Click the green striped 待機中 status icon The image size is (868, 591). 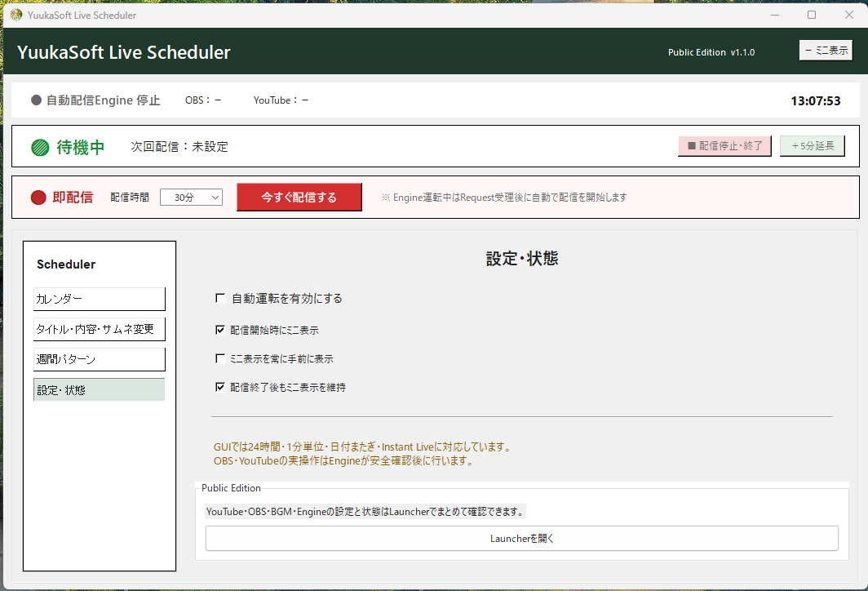pyautogui.click(x=40, y=147)
